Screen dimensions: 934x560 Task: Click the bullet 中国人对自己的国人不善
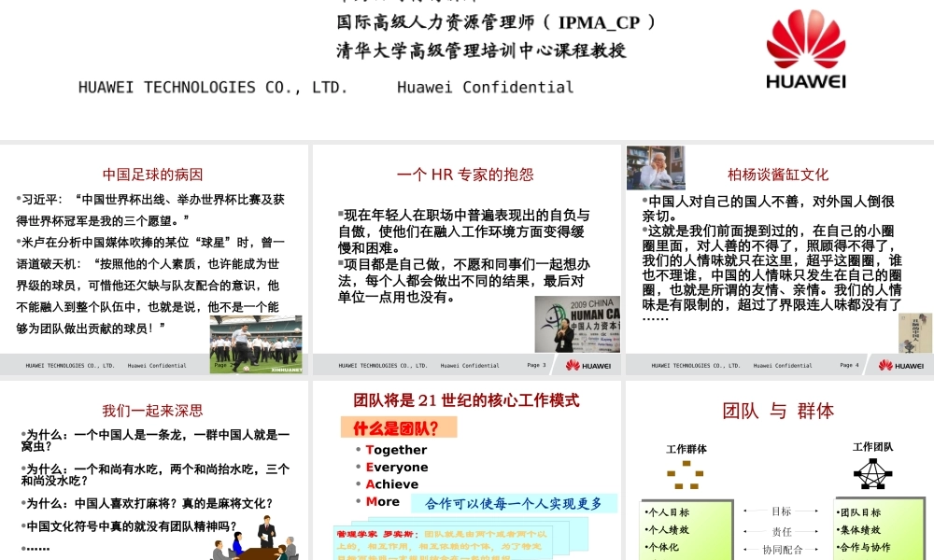point(769,208)
